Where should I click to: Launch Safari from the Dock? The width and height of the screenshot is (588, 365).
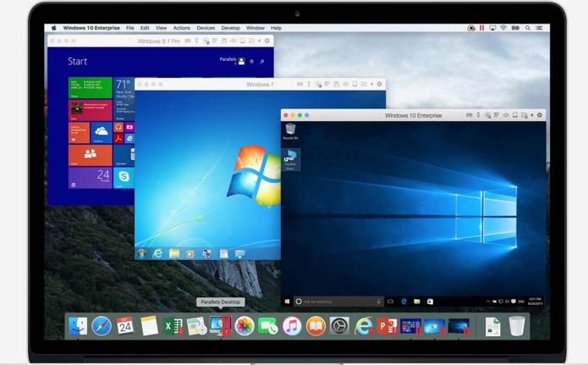[102, 326]
